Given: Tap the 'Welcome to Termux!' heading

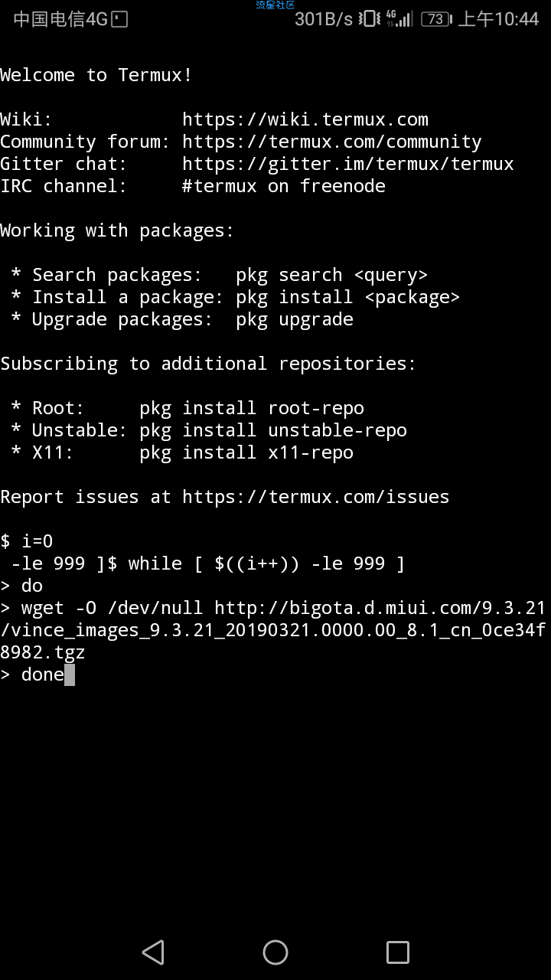Looking at the screenshot, I should (x=96, y=75).
